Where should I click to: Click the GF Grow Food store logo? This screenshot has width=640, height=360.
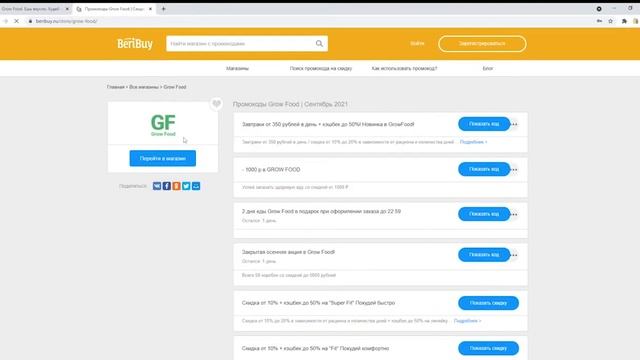click(163, 125)
